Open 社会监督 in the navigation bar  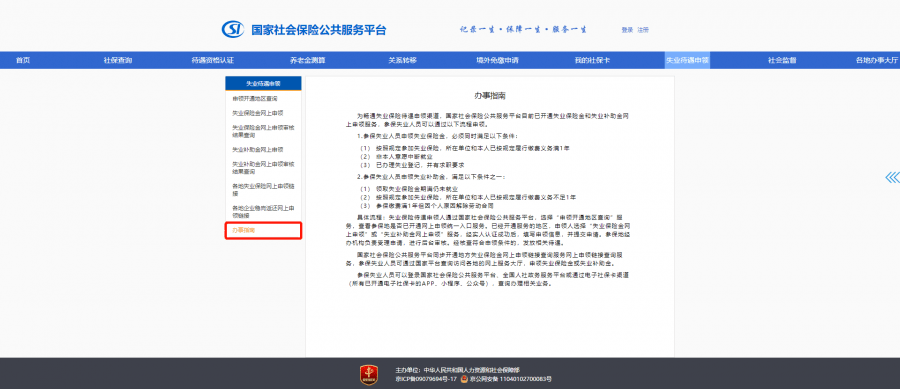click(782, 60)
